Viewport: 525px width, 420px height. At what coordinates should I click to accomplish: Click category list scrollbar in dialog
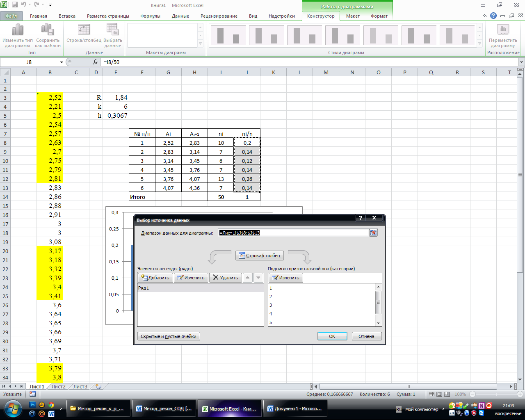tap(378, 303)
